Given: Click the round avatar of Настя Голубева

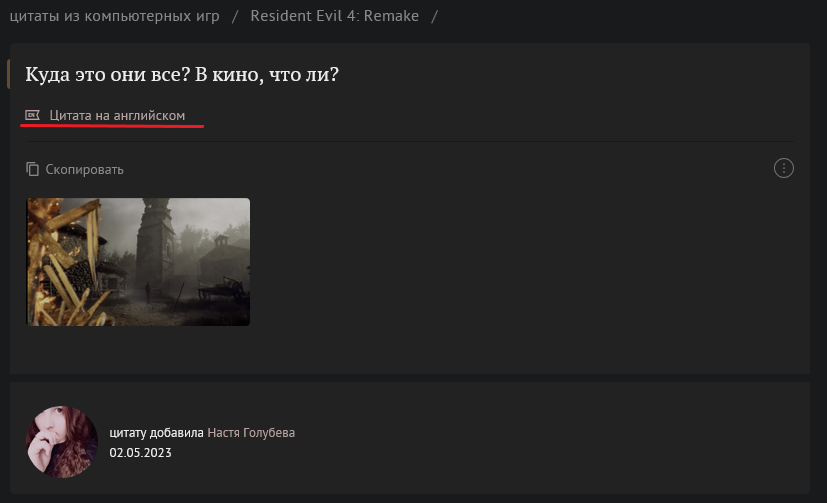Looking at the screenshot, I should coord(62,442).
